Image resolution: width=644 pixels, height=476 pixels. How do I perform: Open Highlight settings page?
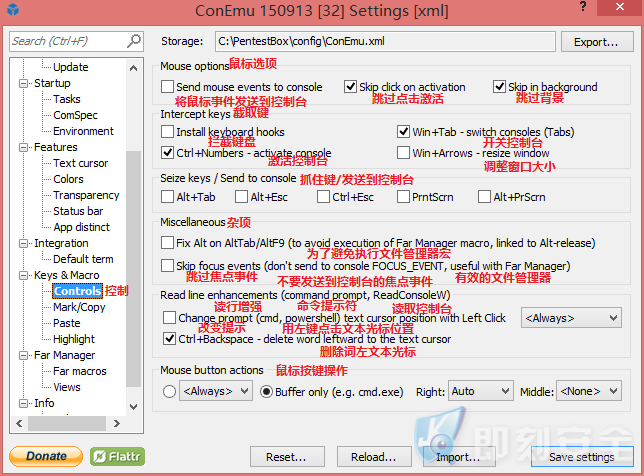(x=74, y=339)
